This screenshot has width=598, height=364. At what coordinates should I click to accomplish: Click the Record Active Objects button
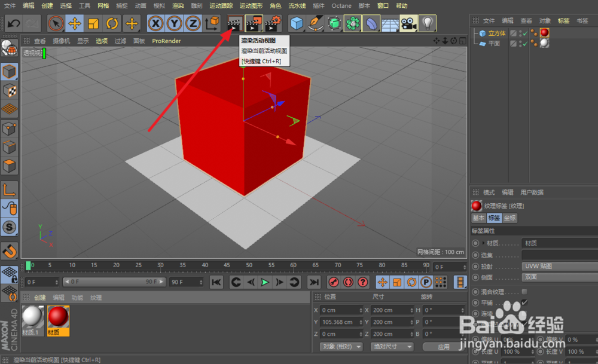[333, 282]
